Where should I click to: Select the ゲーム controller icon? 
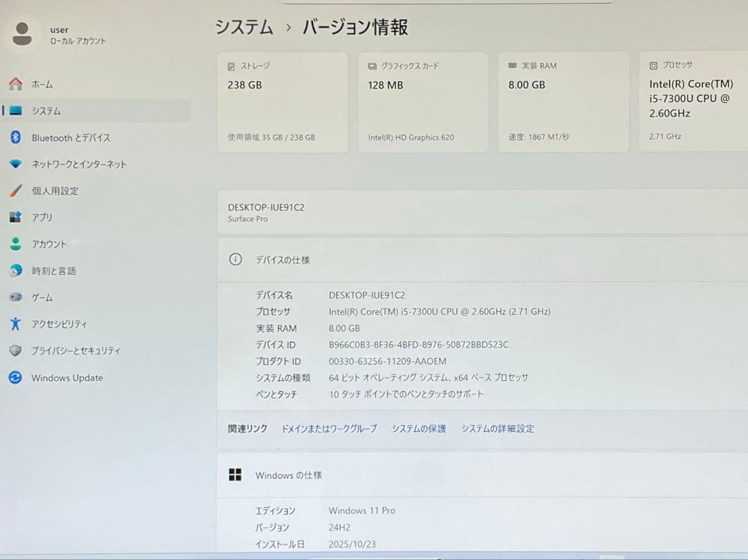[15, 297]
